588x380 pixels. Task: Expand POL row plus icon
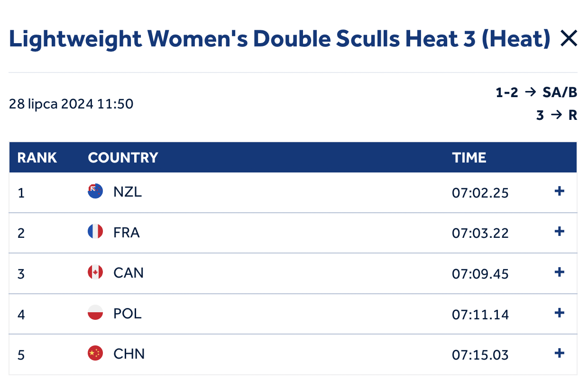coord(560,313)
